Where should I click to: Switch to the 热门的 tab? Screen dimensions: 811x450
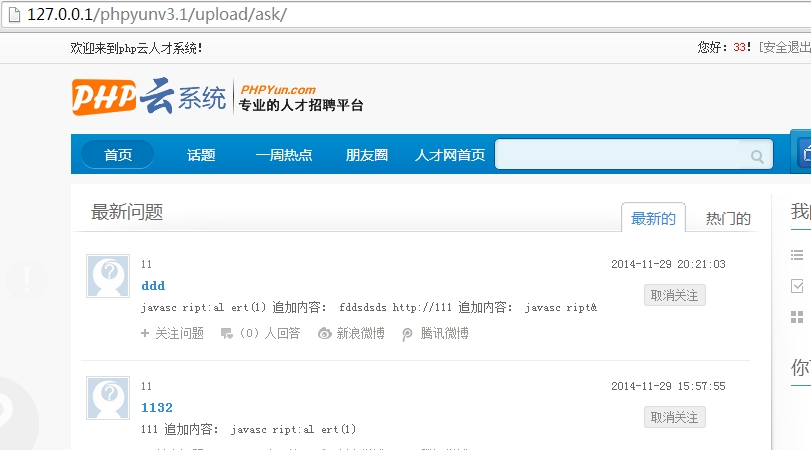click(x=728, y=218)
